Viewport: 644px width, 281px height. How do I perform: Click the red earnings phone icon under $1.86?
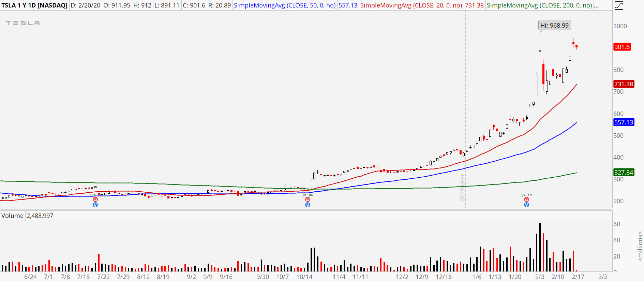[x=308, y=199]
